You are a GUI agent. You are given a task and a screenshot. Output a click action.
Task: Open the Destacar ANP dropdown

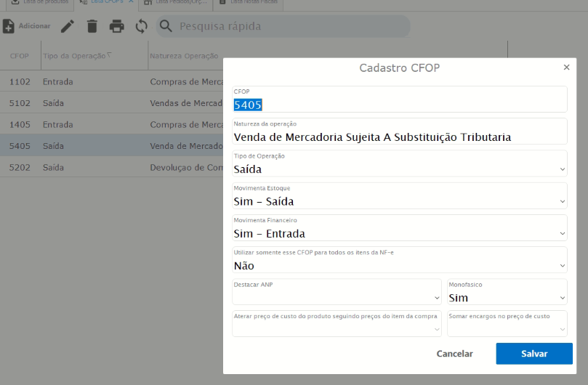(x=337, y=298)
